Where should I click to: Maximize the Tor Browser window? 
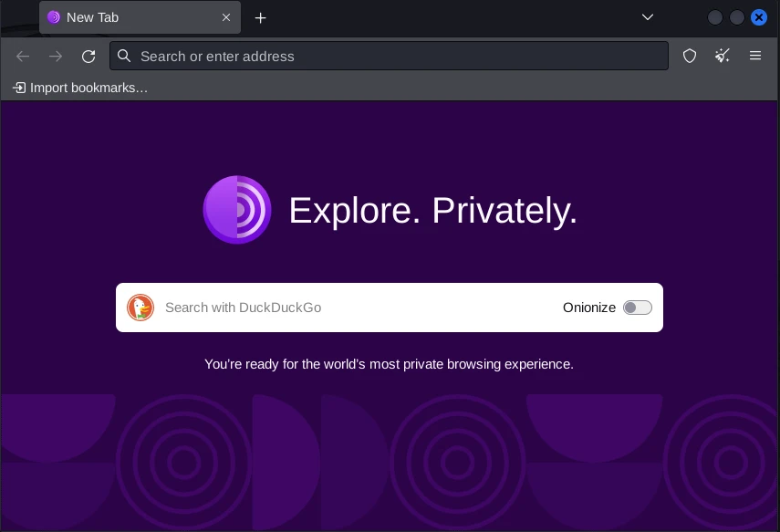pyautogui.click(x=737, y=17)
